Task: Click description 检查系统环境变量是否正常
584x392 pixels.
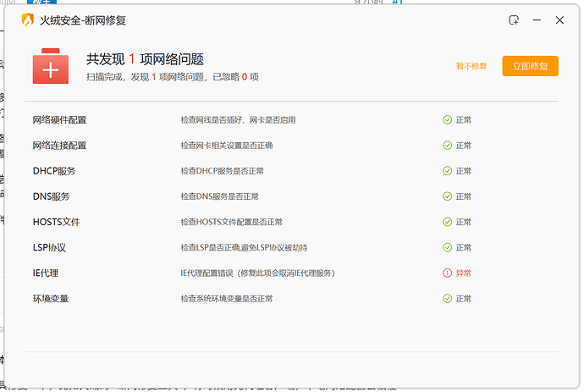Action: tap(227, 299)
